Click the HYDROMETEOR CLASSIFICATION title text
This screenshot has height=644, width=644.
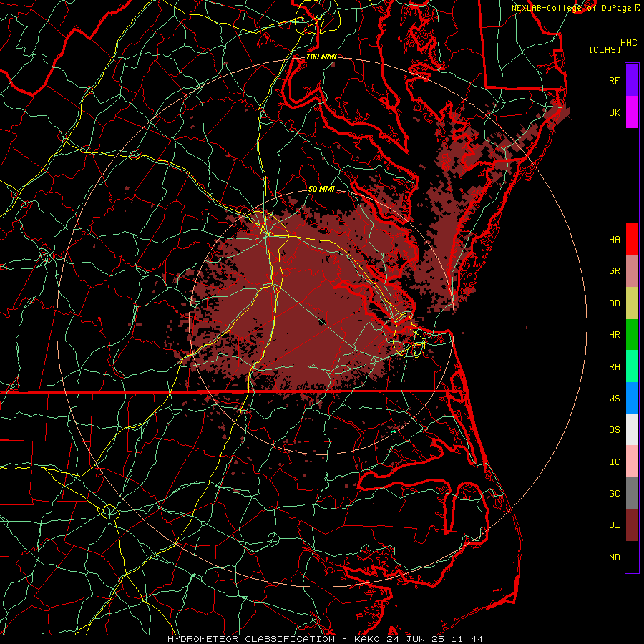coord(251,639)
